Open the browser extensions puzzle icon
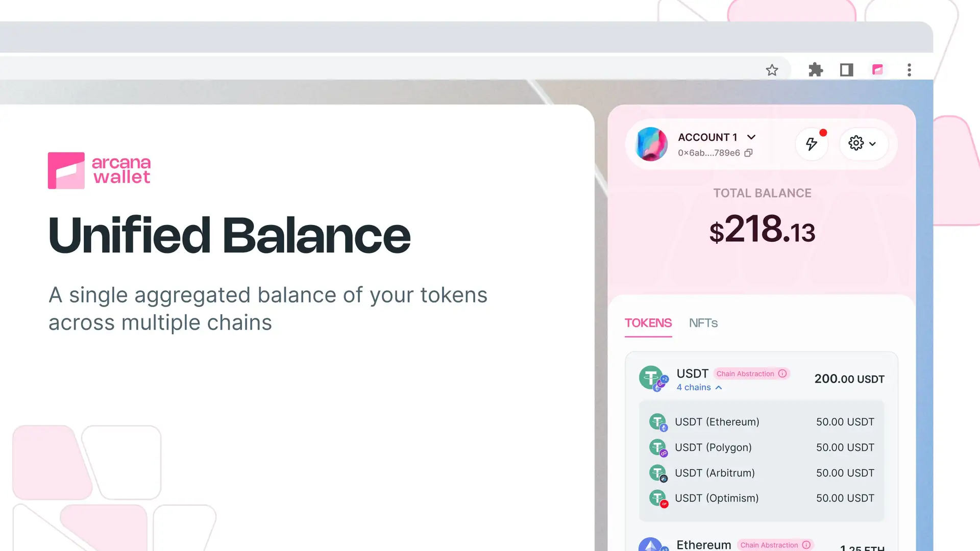Viewport: 980px width, 551px height. point(816,70)
